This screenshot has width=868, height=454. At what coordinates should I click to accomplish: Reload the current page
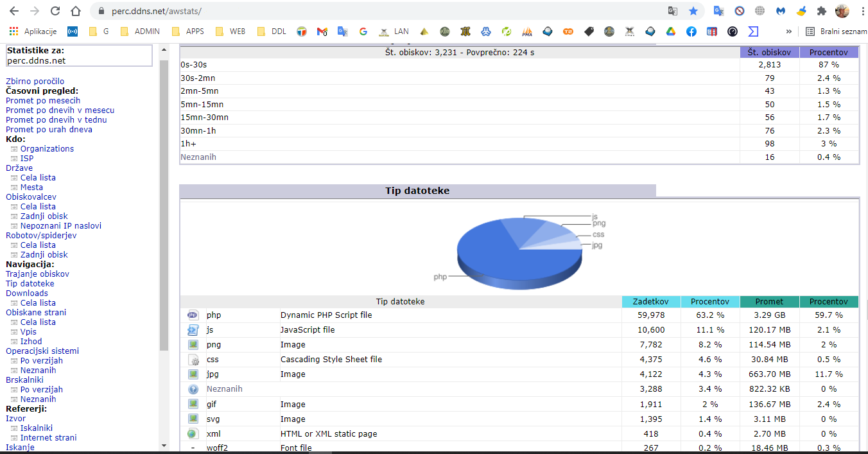pos(55,11)
